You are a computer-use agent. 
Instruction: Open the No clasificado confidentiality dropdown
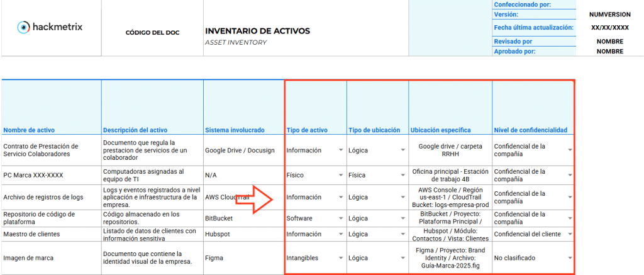(569, 258)
